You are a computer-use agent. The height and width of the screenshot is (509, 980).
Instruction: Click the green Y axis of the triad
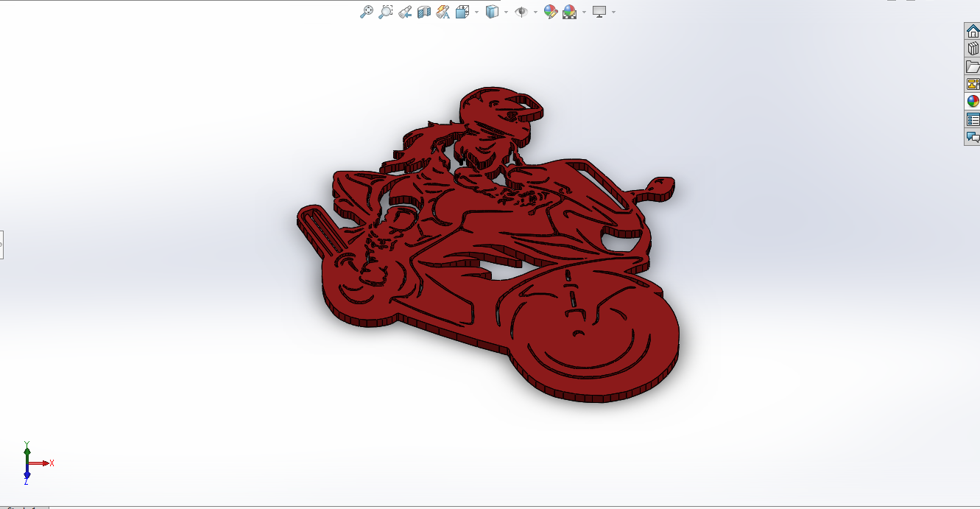click(27, 452)
